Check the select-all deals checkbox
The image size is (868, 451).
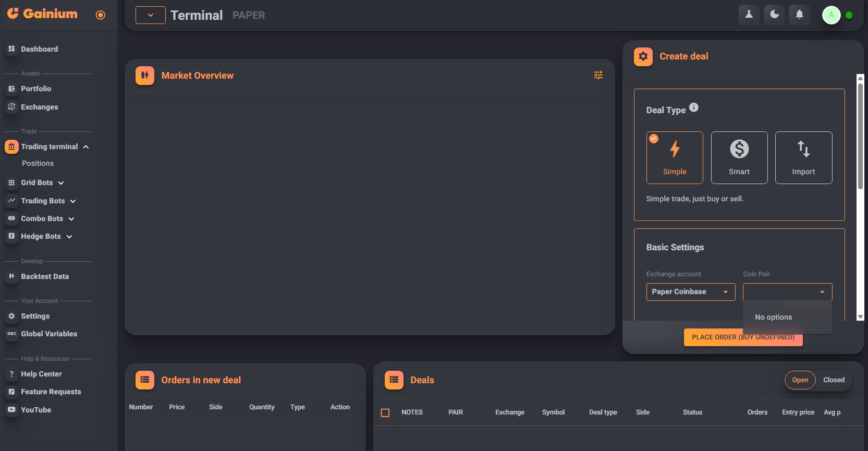coord(385,412)
